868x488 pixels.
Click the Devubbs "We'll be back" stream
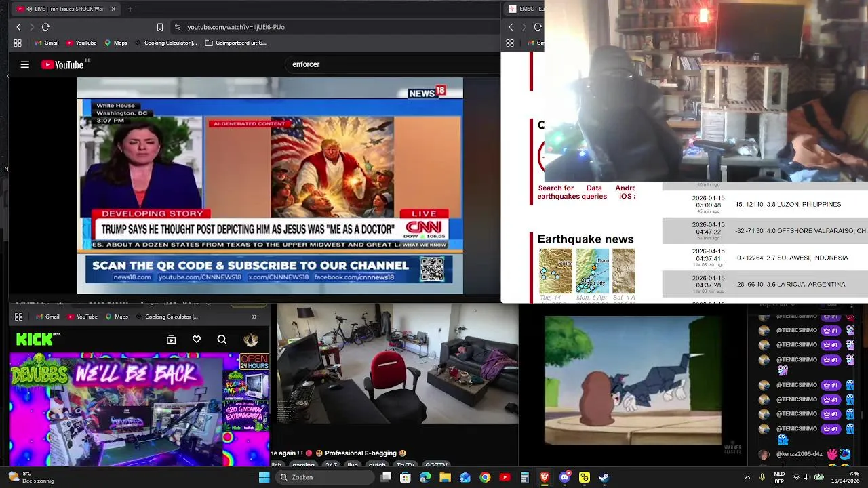139,409
